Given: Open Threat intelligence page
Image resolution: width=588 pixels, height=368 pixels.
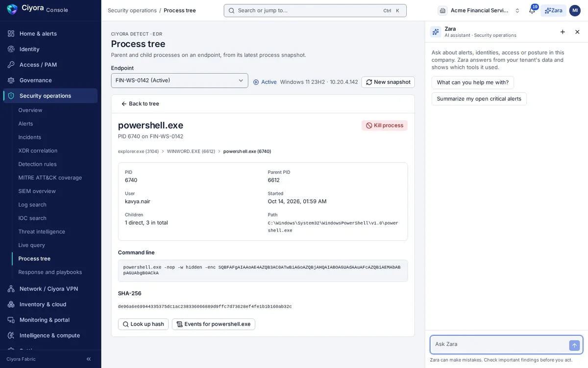Looking at the screenshot, I should (42, 232).
